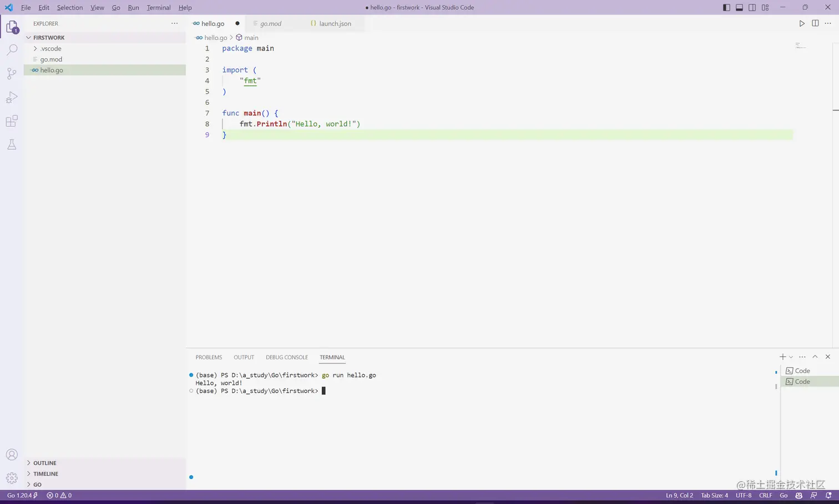Switch to the OUTPUT panel tab
839x504 pixels.
click(x=244, y=357)
